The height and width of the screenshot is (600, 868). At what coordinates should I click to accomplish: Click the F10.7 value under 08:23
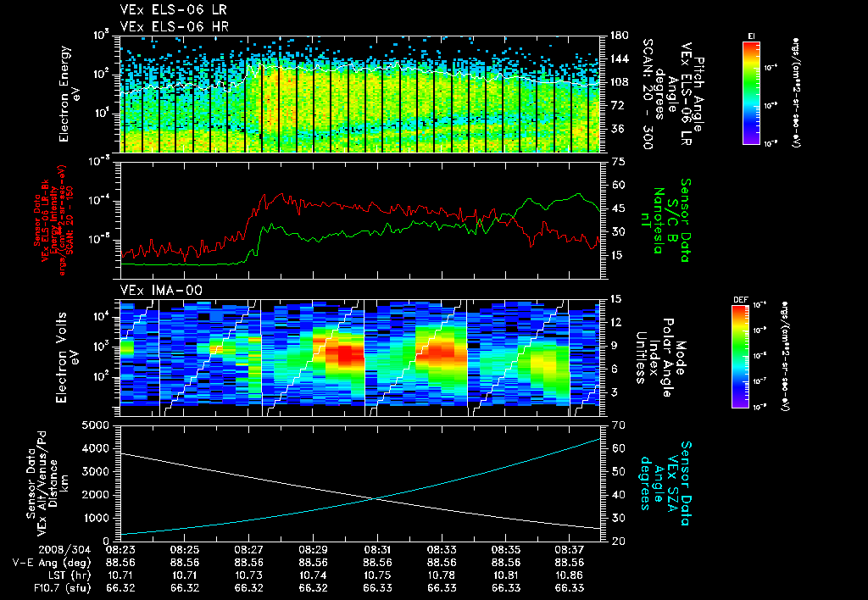120,588
